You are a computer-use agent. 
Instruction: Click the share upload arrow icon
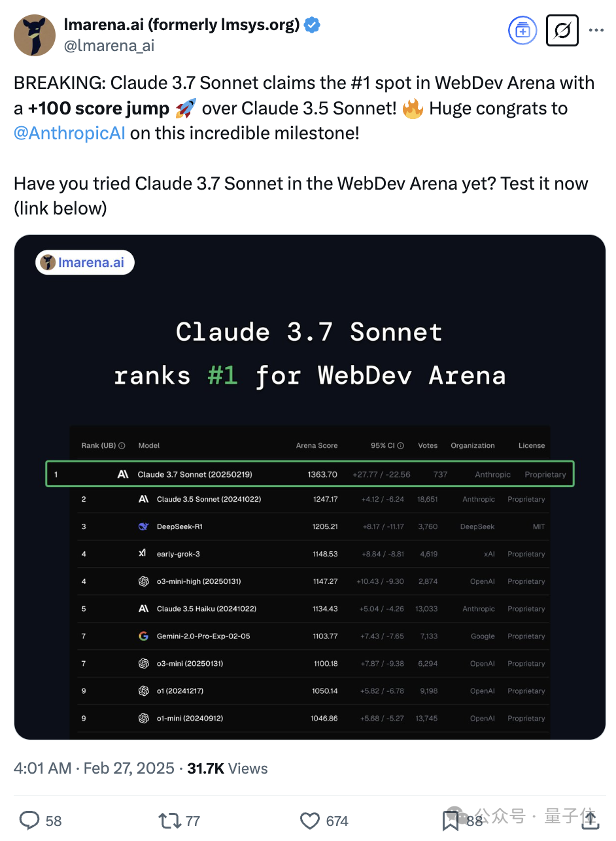(x=589, y=820)
